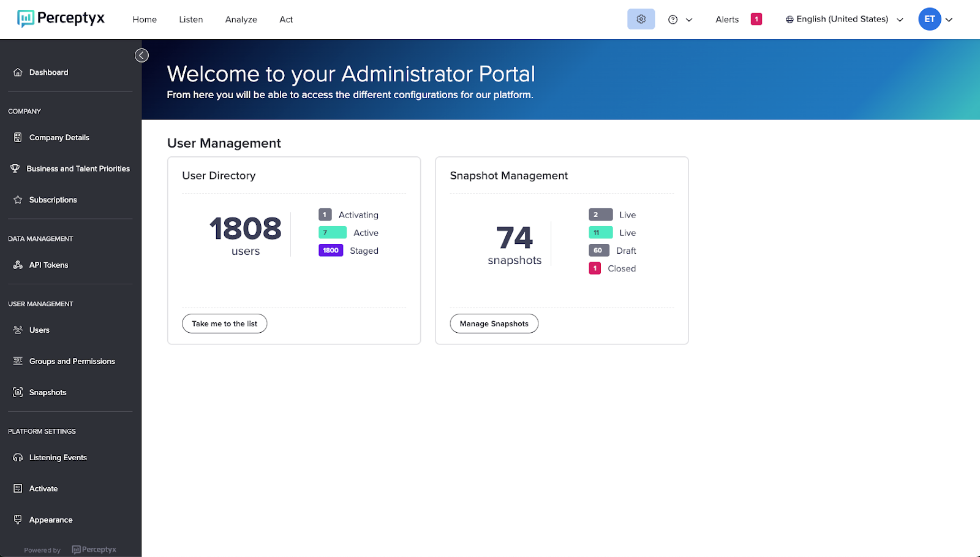Viewport: 980px width, 557px height.
Task: Click the Manage Snapshots button
Action: 494,324
